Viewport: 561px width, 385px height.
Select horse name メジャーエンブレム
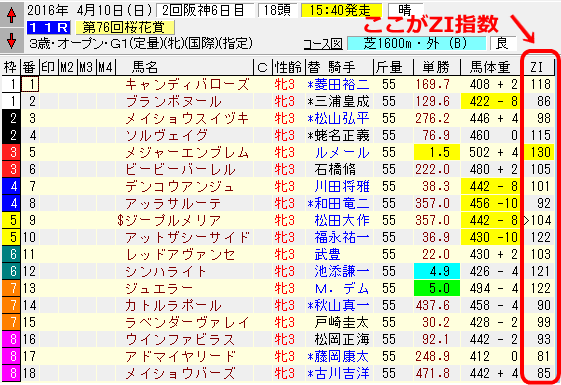click(x=187, y=153)
